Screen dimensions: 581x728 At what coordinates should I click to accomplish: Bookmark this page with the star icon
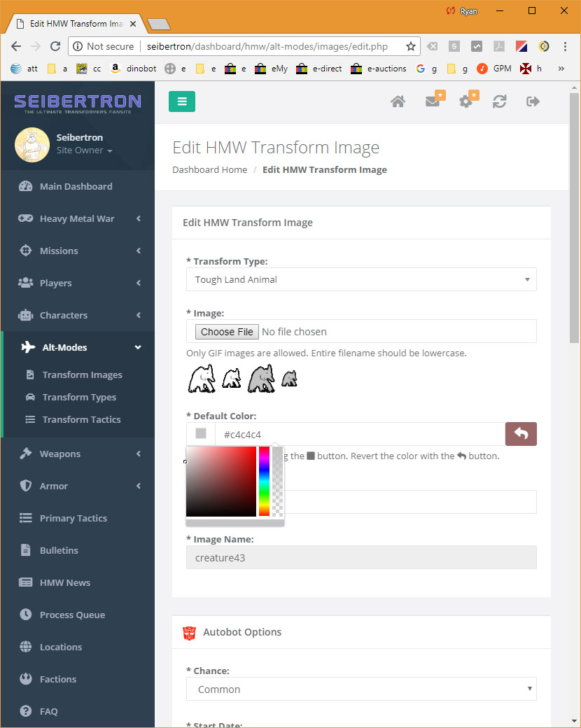pos(411,47)
